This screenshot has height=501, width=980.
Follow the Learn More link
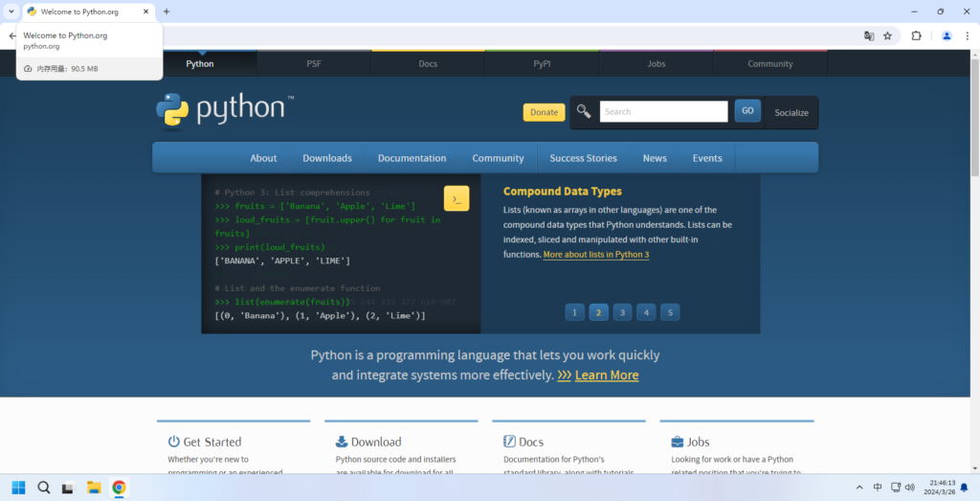pos(607,376)
